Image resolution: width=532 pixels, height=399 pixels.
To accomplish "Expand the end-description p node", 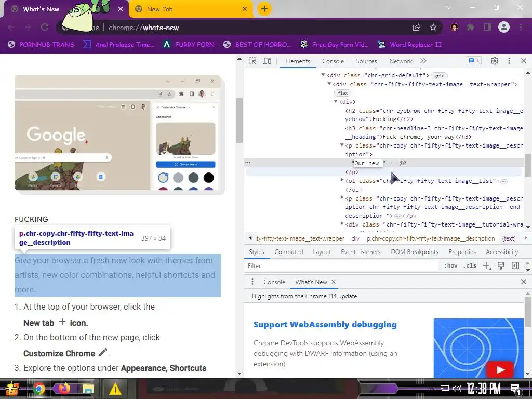I will pyautogui.click(x=342, y=198).
